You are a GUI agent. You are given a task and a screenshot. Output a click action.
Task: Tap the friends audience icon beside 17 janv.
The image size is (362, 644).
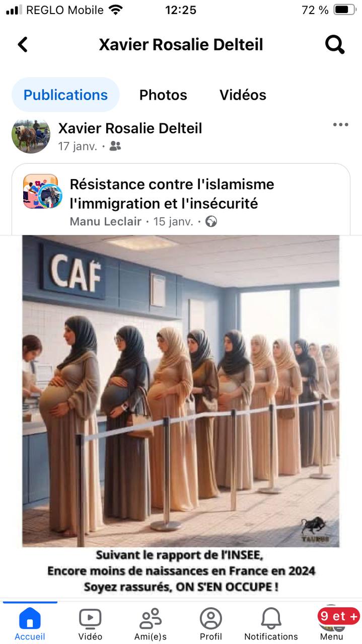point(115,146)
